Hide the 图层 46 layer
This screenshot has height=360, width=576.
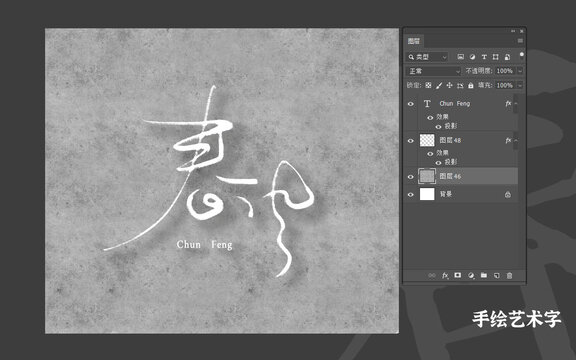[411, 177]
